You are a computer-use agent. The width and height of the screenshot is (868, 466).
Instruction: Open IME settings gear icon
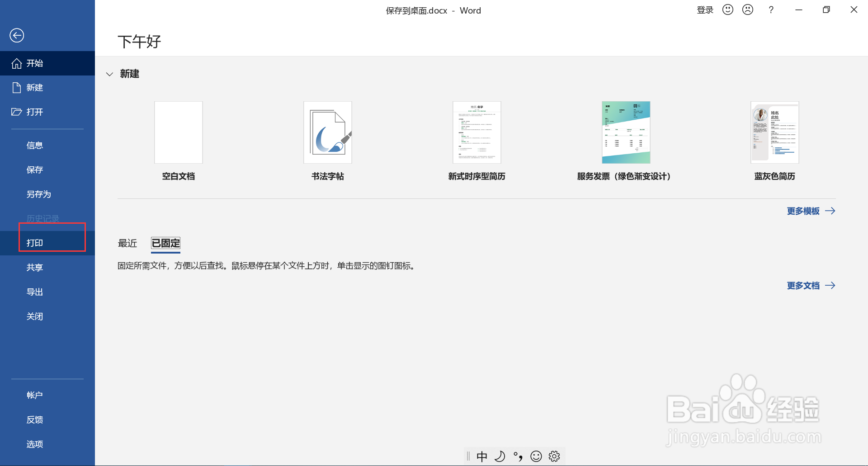click(554, 457)
